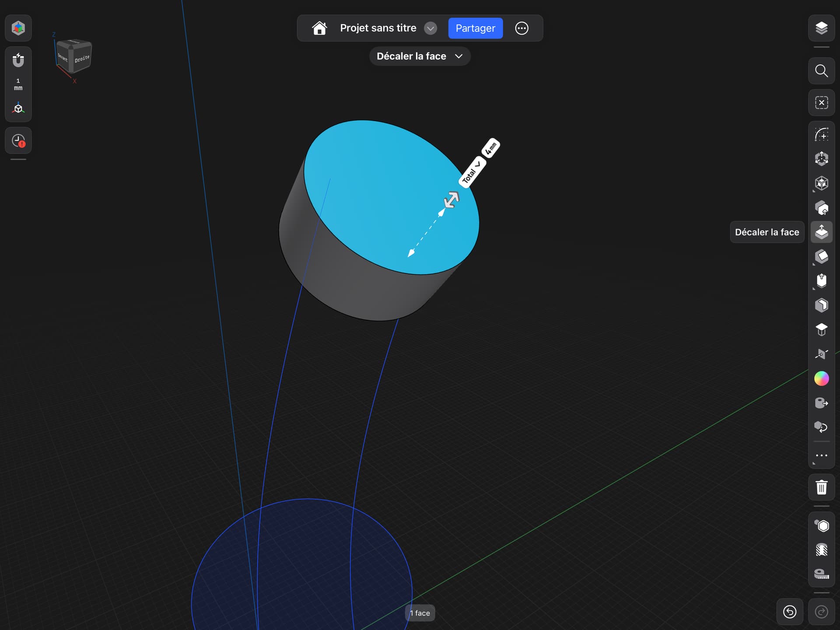Select the cube with top plane tool
Screen dimensions: 840x630
click(821, 329)
